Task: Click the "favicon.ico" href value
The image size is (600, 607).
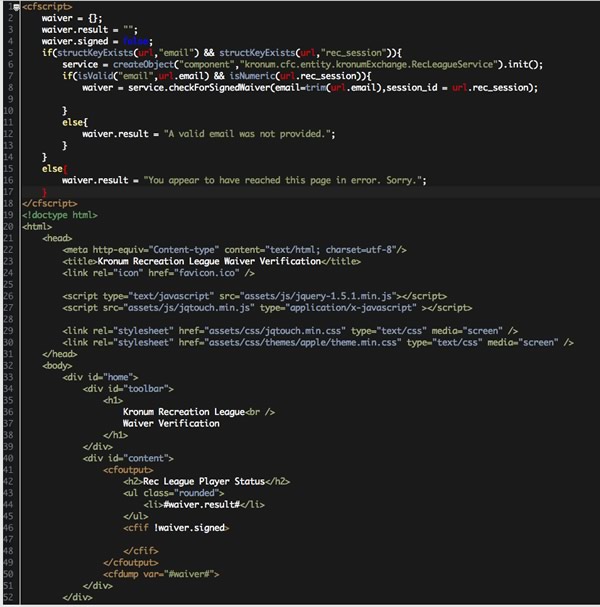Action: [x=207, y=273]
